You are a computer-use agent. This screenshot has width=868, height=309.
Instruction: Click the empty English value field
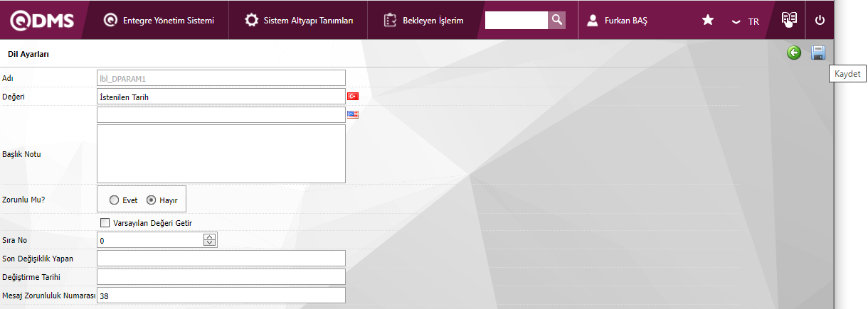click(221, 114)
